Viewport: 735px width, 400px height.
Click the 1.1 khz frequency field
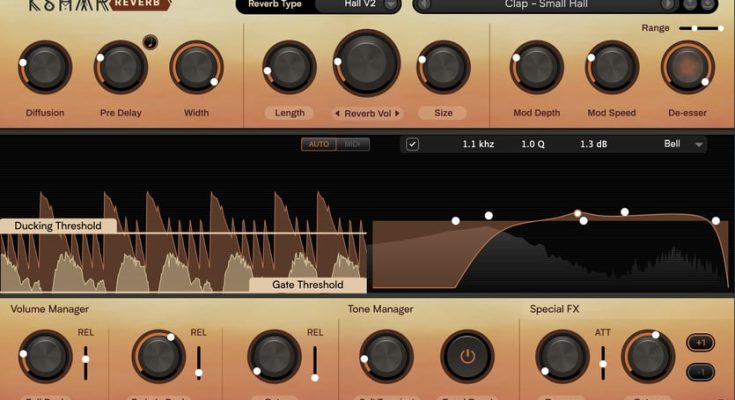(x=478, y=144)
